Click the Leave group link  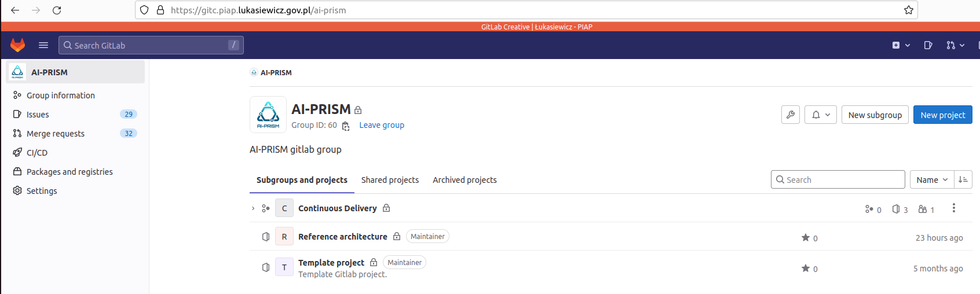(382, 125)
